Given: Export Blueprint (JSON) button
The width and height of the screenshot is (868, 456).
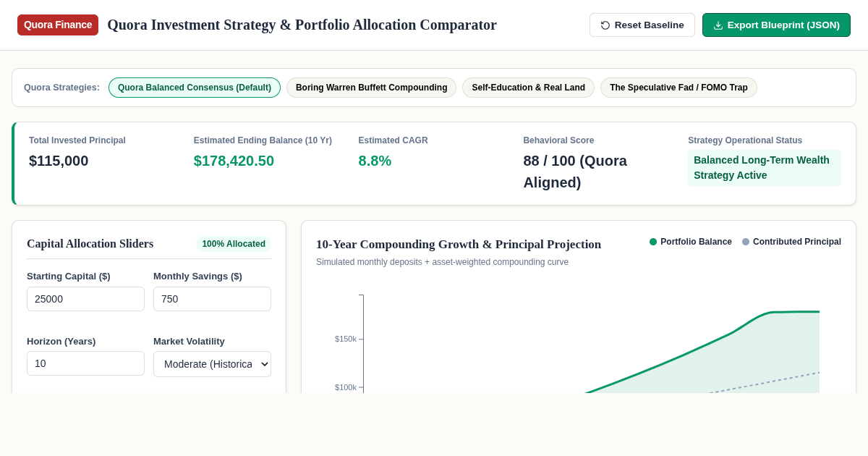Looking at the screenshot, I should (776, 25).
